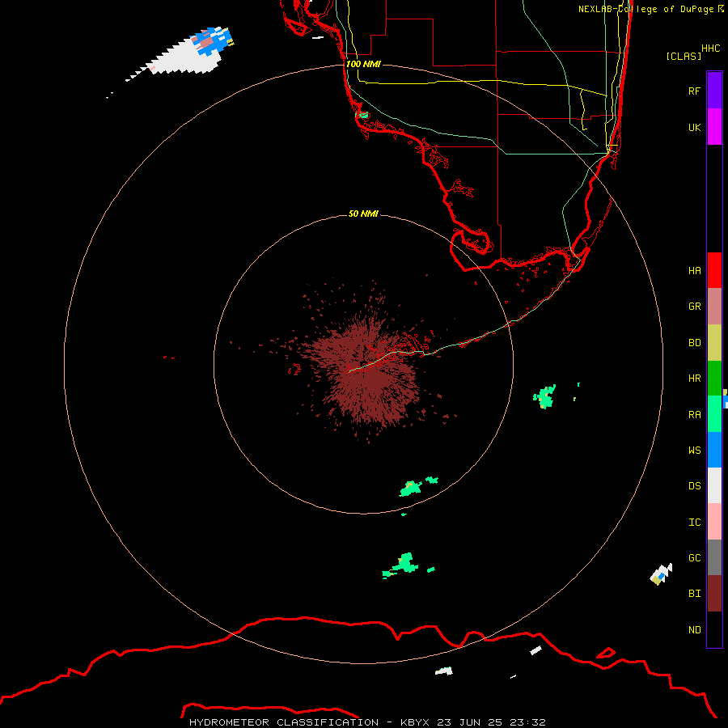
Task: Click the green rain cell east of the 50 NMI ring
Action: 544,397
